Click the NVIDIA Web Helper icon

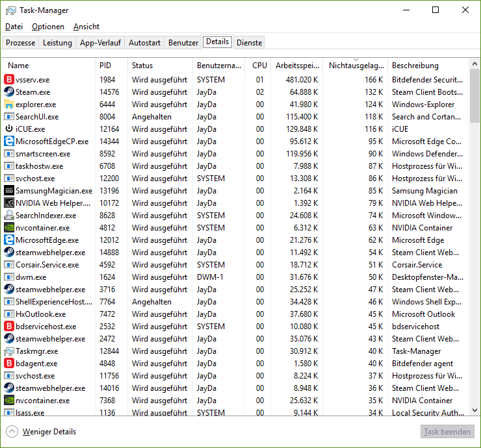click(x=9, y=203)
